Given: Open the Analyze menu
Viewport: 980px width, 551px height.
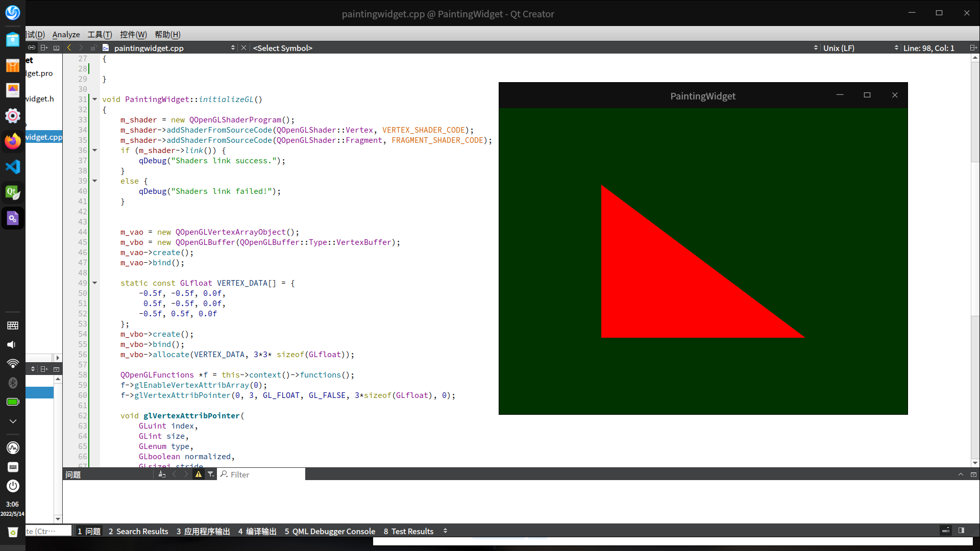Looking at the screenshot, I should [x=66, y=35].
